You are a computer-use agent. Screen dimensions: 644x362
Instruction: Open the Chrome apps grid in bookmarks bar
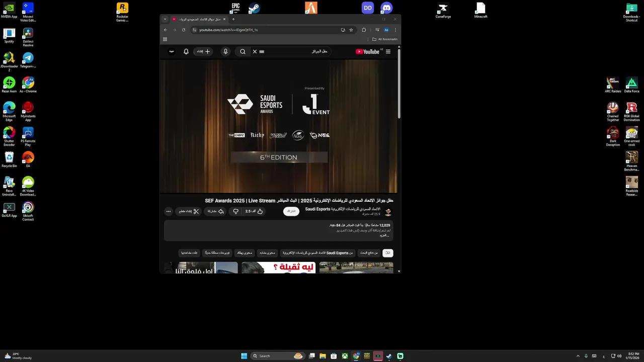pyautogui.click(x=165, y=39)
